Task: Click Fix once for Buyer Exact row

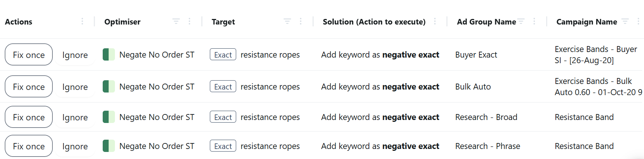Action: (29, 55)
